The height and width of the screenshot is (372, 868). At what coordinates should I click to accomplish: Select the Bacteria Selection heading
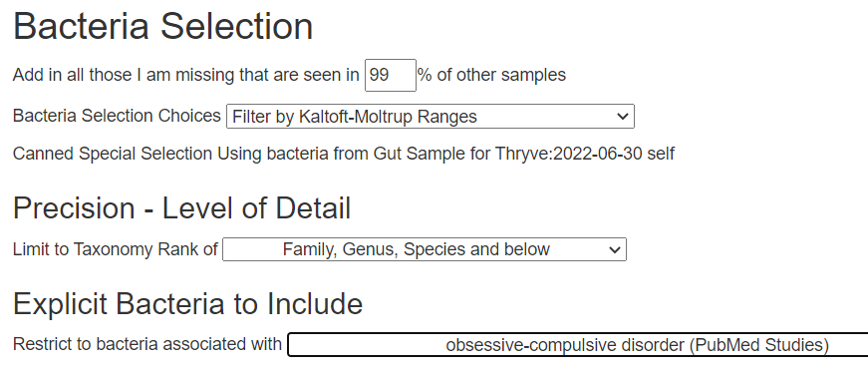(x=162, y=26)
